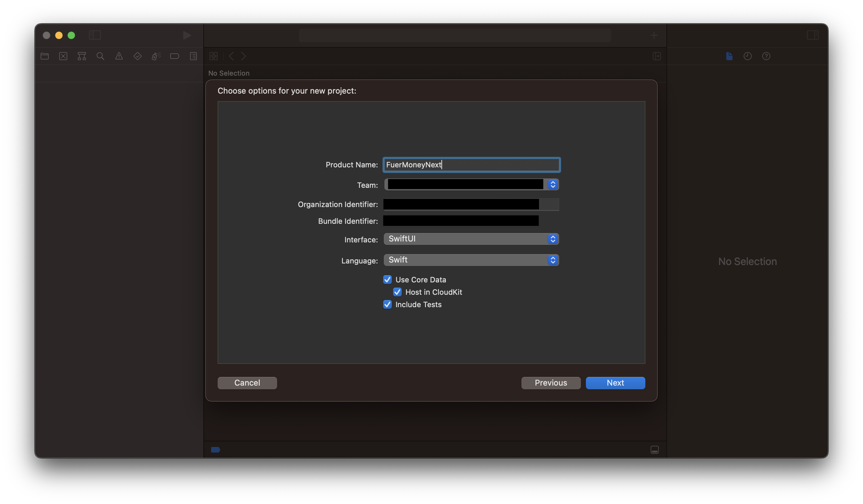Viewport: 863px width, 504px height.
Task: Open the Interface SwiftUI dropdown
Action: (x=552, y=239)
